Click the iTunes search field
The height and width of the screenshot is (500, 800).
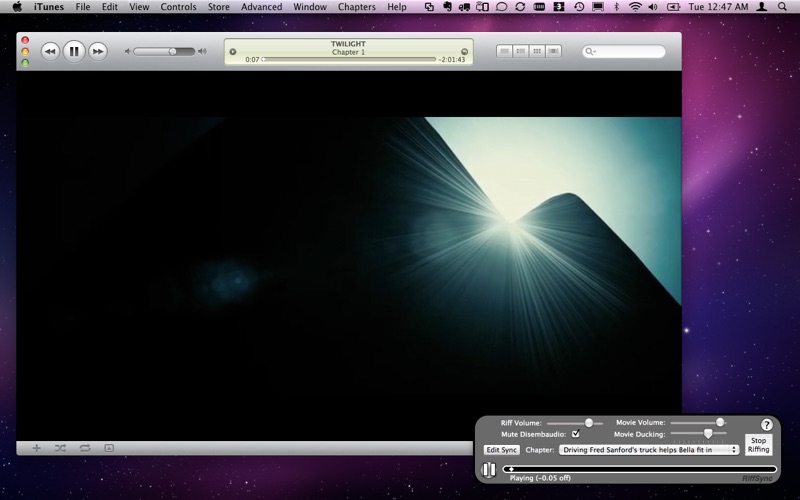click(623, 52)
